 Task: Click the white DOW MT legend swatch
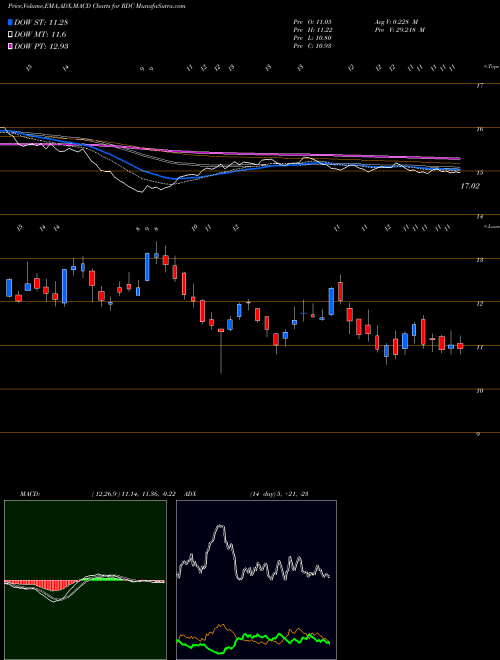(10, 34)
